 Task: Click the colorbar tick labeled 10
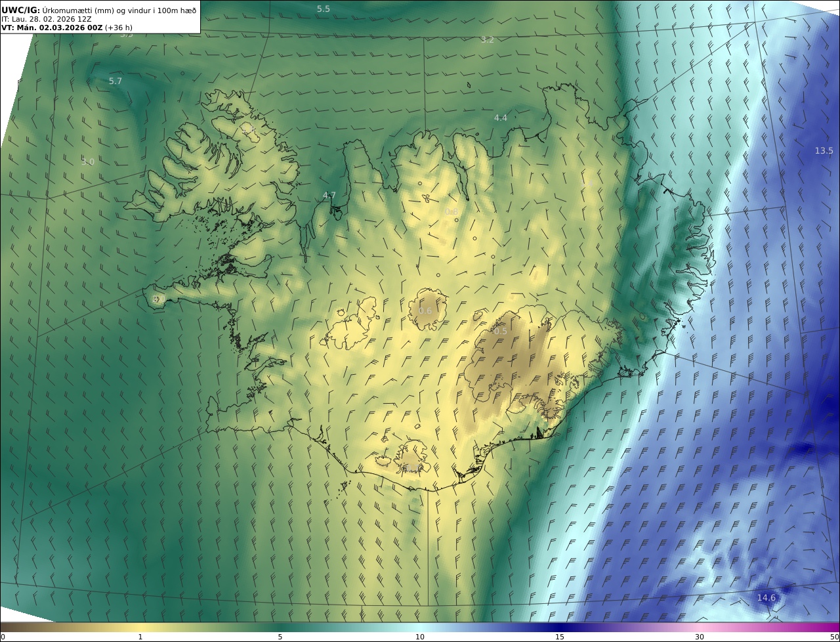click(420, 637)
